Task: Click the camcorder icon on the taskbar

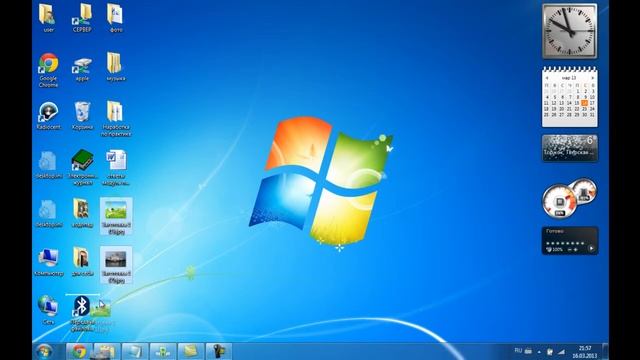Action: (218, 351)
